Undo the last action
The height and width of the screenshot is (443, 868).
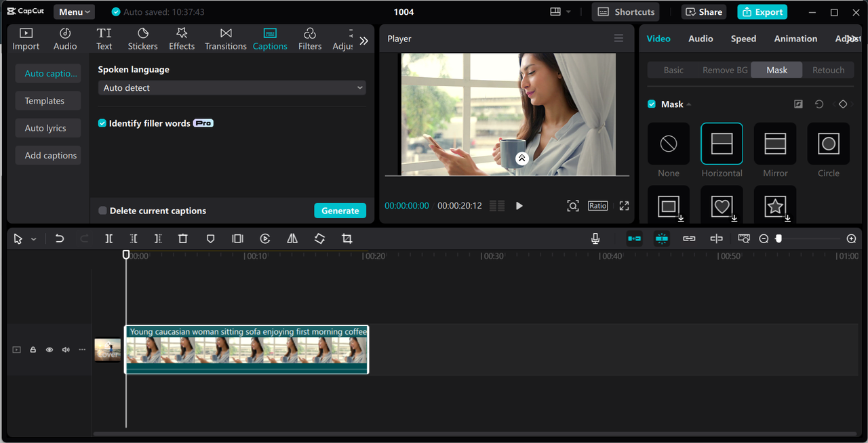[x=60, y=238]
